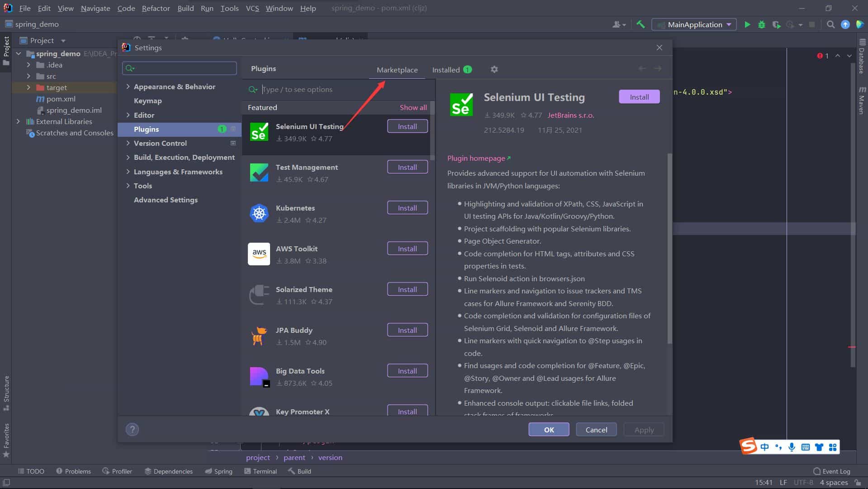Open Settings dialog help question mark

(132, 429)
